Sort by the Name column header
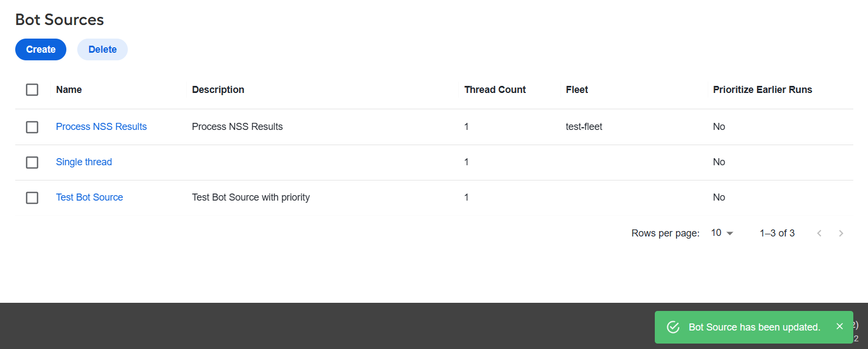The image size is (868, 349). tap(69, 90)
